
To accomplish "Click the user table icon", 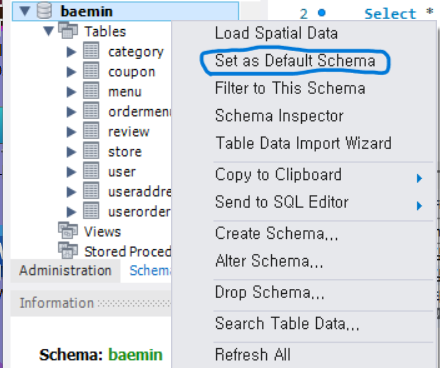I will tap(91, 171).
